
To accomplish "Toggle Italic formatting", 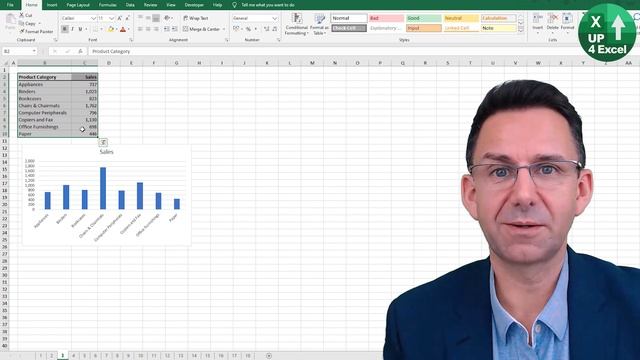I will 72,29.
